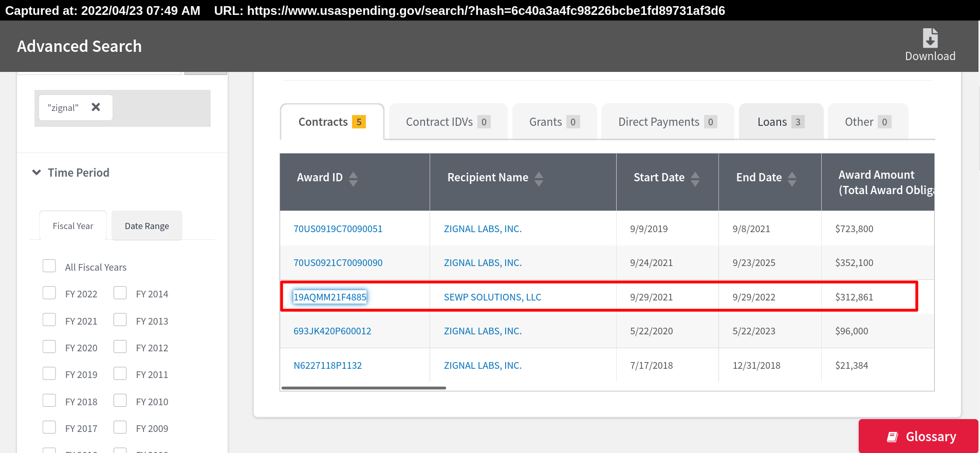Select the FY 2011 checkbox
The width and height of the screenshot is (980, 453).
(120, 373)
